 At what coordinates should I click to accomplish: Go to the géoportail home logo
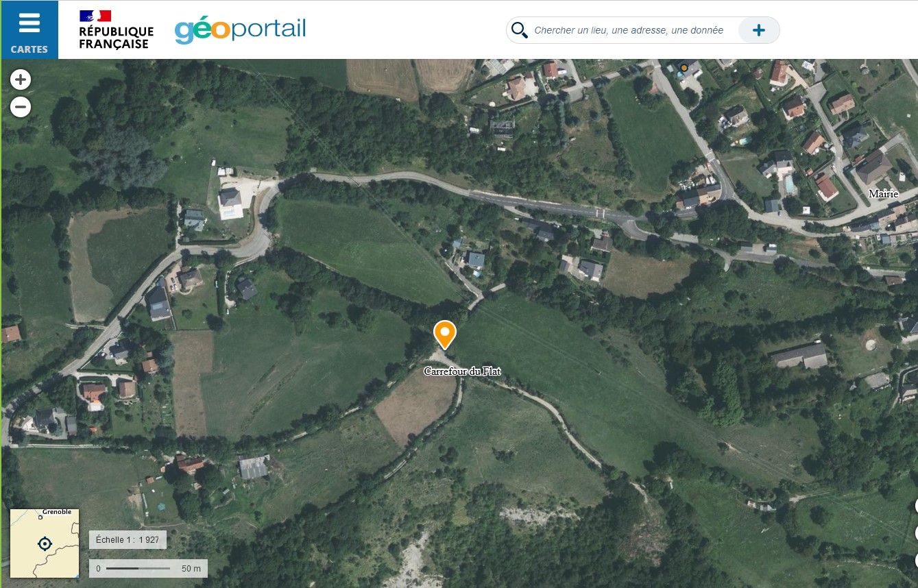click(x=240, y=30)
